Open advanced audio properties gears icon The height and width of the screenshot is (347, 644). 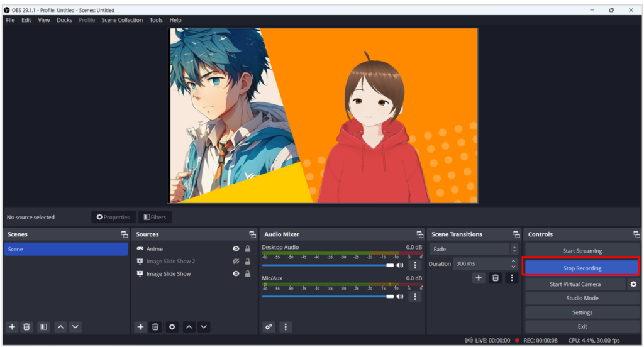[269, 327]
